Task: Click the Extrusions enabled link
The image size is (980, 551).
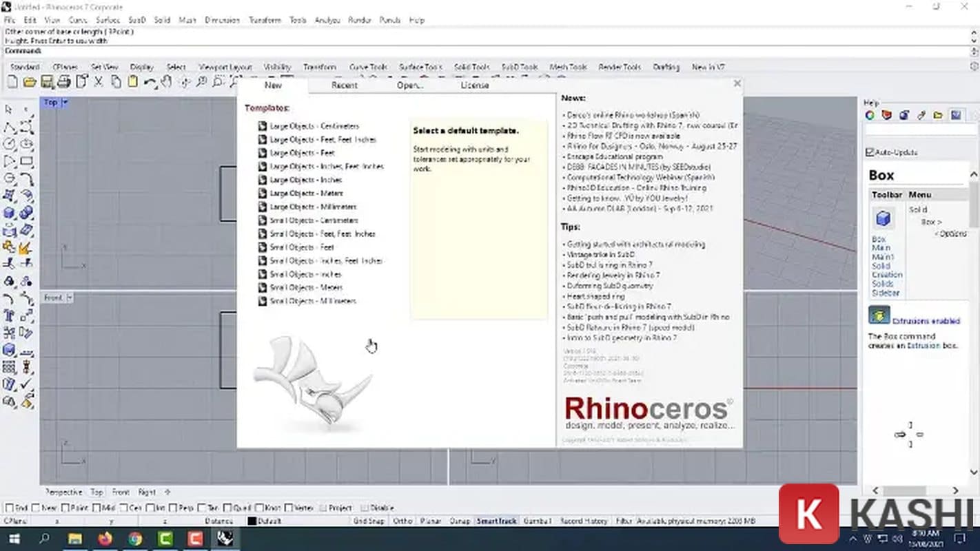Action: pyautogui.click(x=926, y=321)
